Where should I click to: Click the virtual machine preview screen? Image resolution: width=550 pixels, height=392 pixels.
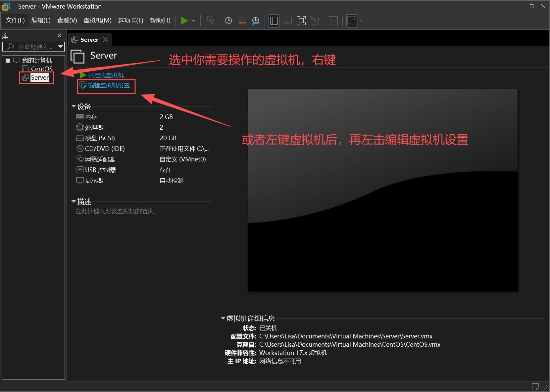382,190
